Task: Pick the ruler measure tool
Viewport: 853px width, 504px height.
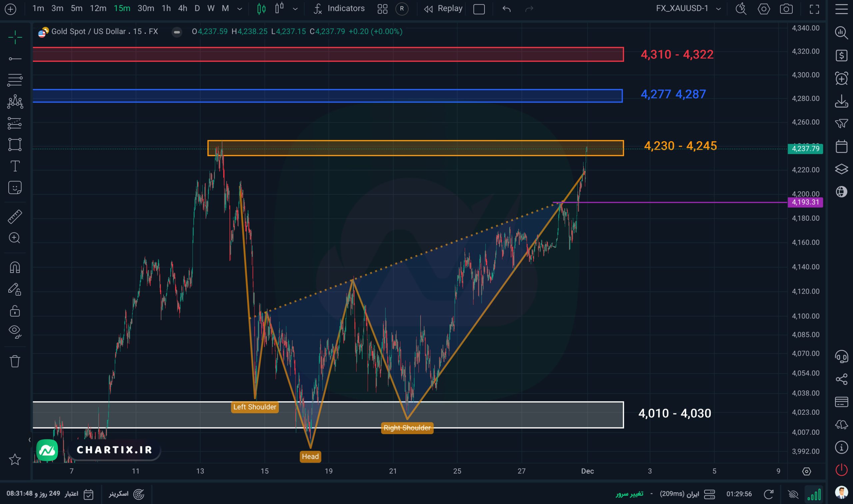Action: click(x=15, y=216)
